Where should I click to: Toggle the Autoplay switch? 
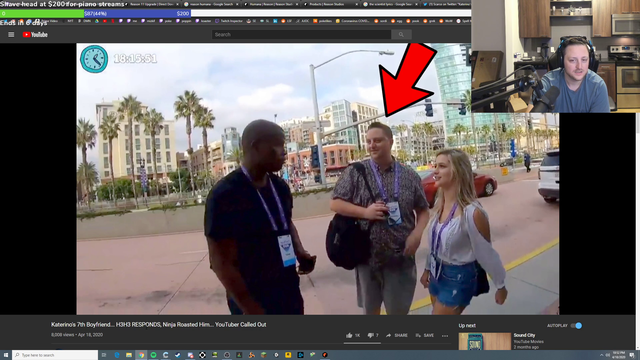point(576,326)
